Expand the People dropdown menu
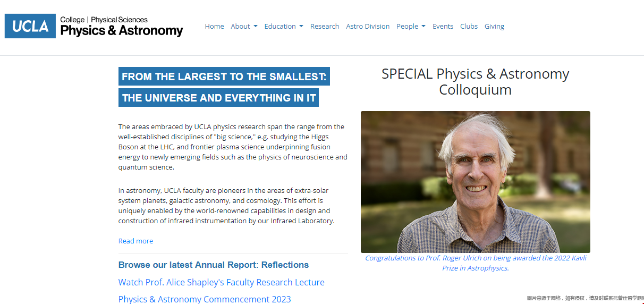 point(411,26)
